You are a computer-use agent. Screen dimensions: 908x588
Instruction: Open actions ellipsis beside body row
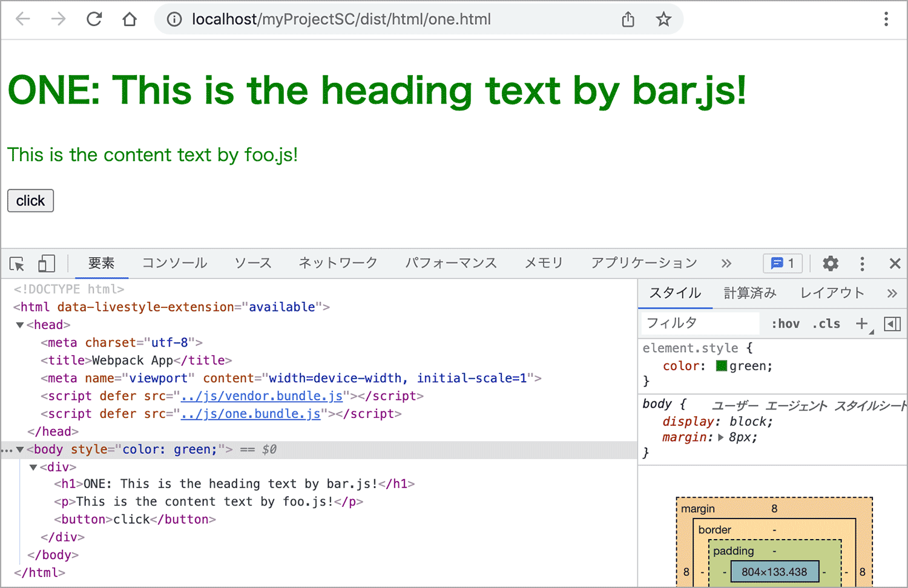pyautogui.click(x=7, y=450)
